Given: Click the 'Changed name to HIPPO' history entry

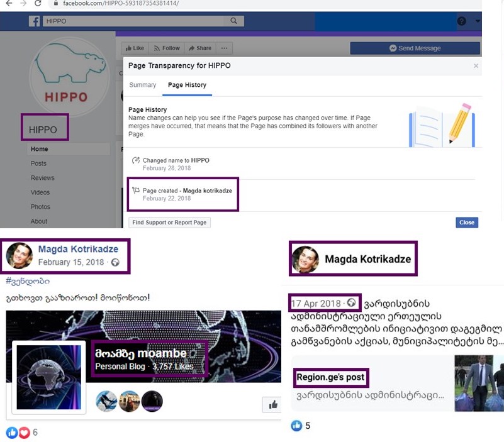Looking at the screenshot, I should [x=176, y=164].
